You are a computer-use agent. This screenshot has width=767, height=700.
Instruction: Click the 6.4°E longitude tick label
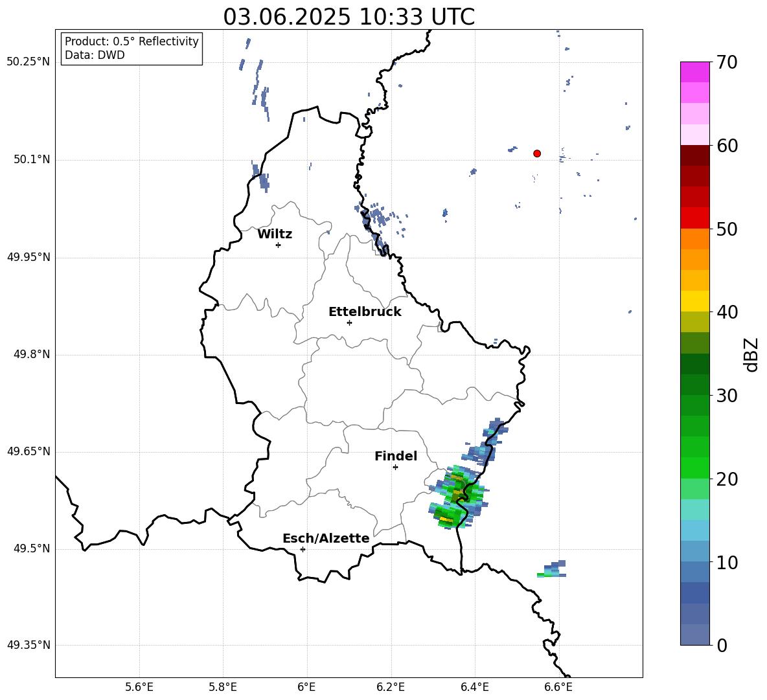[x=474, y=687]
